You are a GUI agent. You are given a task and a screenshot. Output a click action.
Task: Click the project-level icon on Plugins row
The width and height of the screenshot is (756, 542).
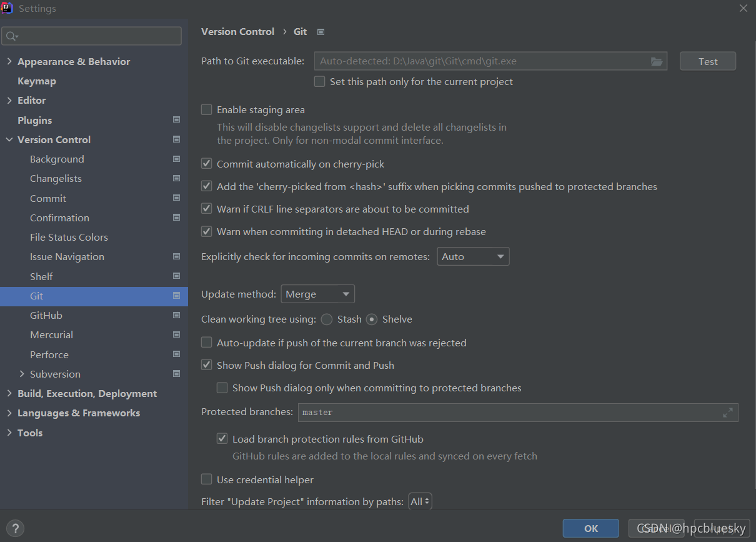pyautogui.click(x=176, y=119)
